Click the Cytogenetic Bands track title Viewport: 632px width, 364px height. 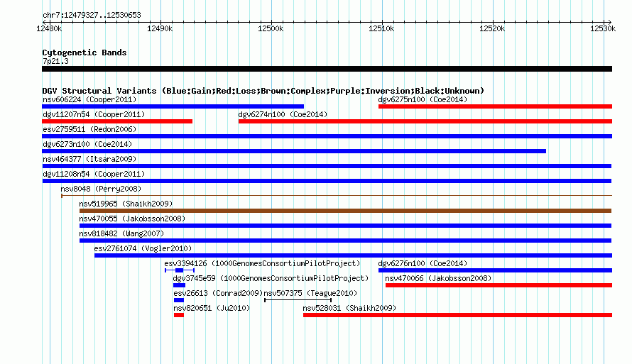click(x=85, y=53)
